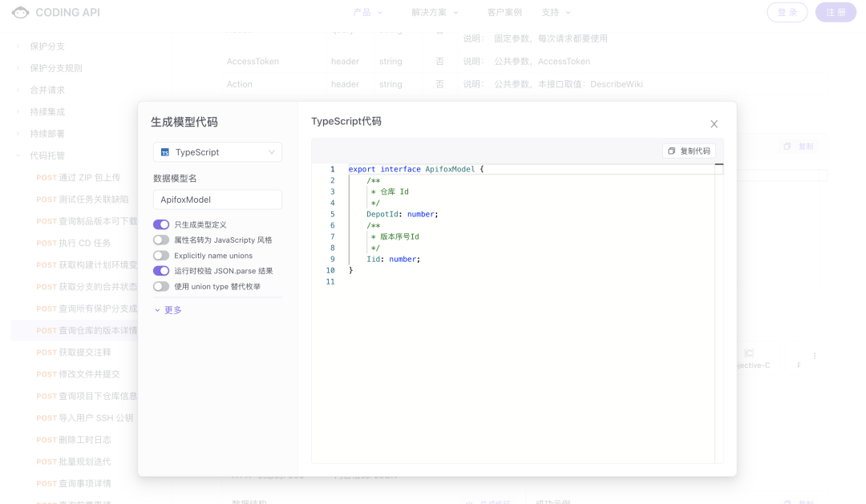Open POST 获取提交注释
This screenshot has width=866, height=504.
coord(74,353)
